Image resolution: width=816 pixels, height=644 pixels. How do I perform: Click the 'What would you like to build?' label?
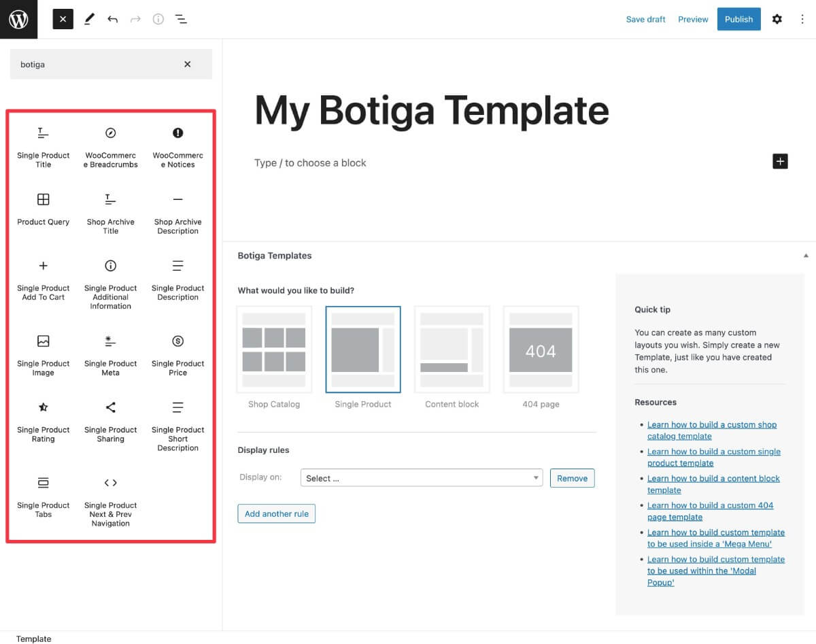click(x=296, y=290)
